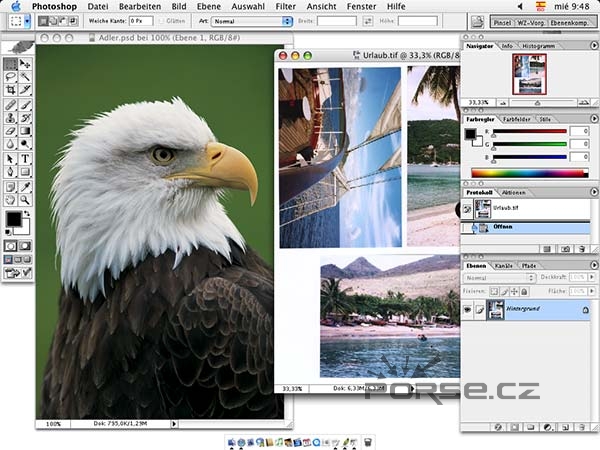Open the Ebene menu
This screenshot has height=450, width=600.
(209, 7)
